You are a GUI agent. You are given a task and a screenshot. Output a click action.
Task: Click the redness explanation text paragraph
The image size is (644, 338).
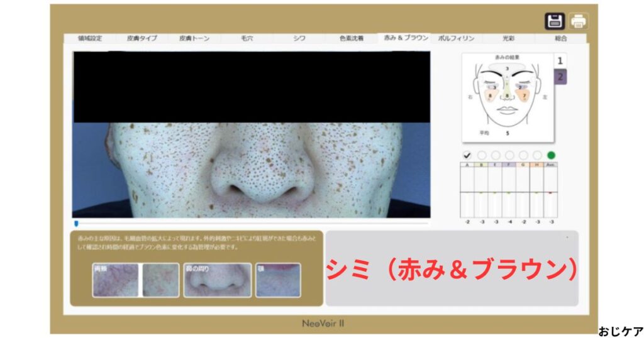click(197, 243)
